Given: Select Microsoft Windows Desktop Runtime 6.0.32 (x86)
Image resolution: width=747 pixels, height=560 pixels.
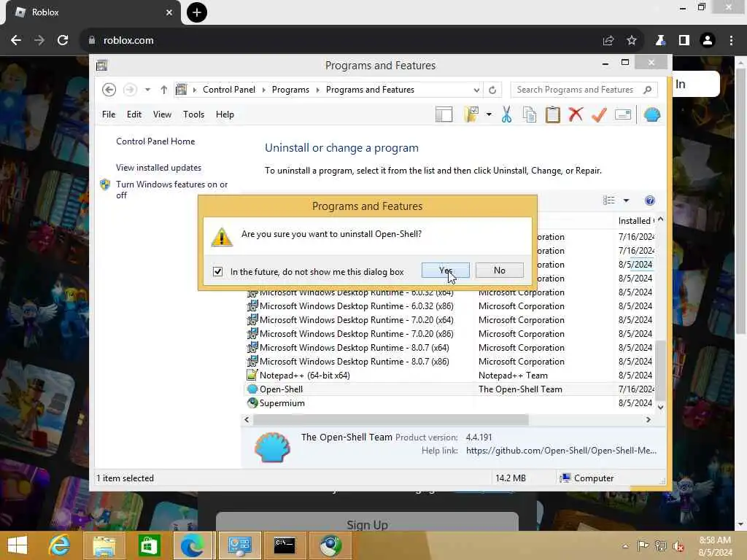Looking at the screenshot, I should click(449, 306).
